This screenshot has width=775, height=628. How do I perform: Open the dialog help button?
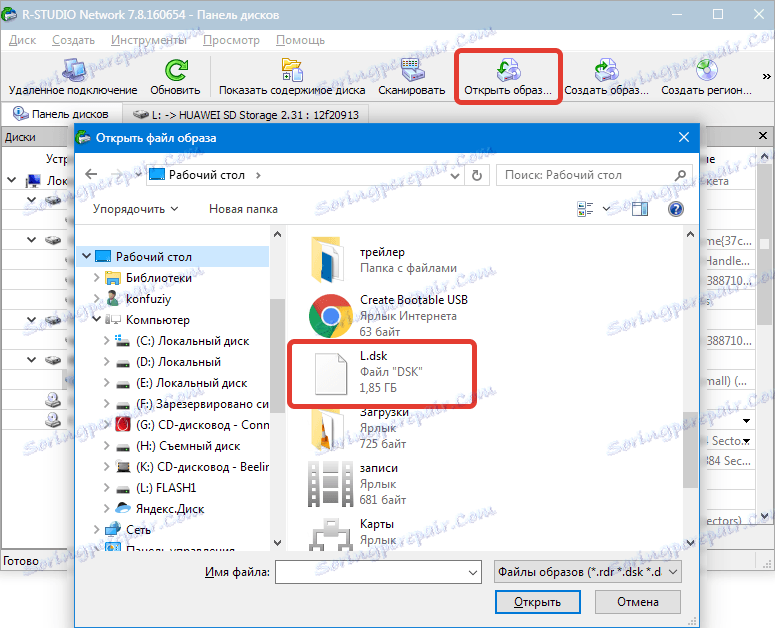676,209
